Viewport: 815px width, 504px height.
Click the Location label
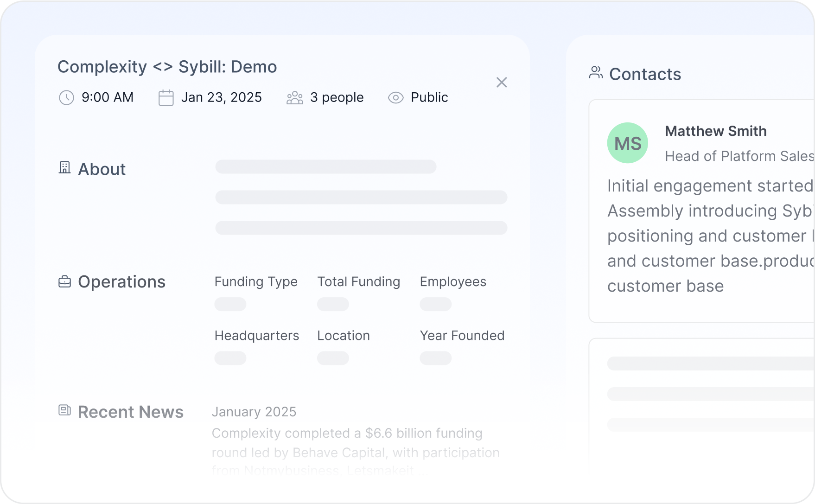click(x=344, y=336)
